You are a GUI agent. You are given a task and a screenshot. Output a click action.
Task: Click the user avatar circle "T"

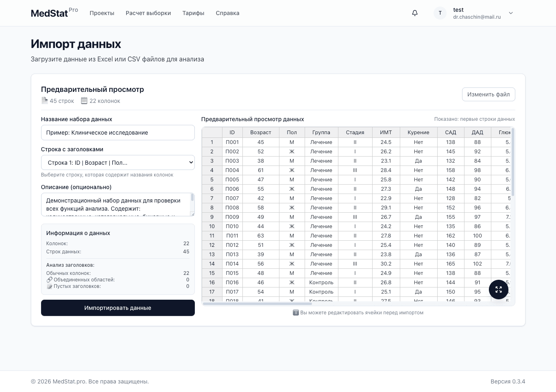(440, 13)
